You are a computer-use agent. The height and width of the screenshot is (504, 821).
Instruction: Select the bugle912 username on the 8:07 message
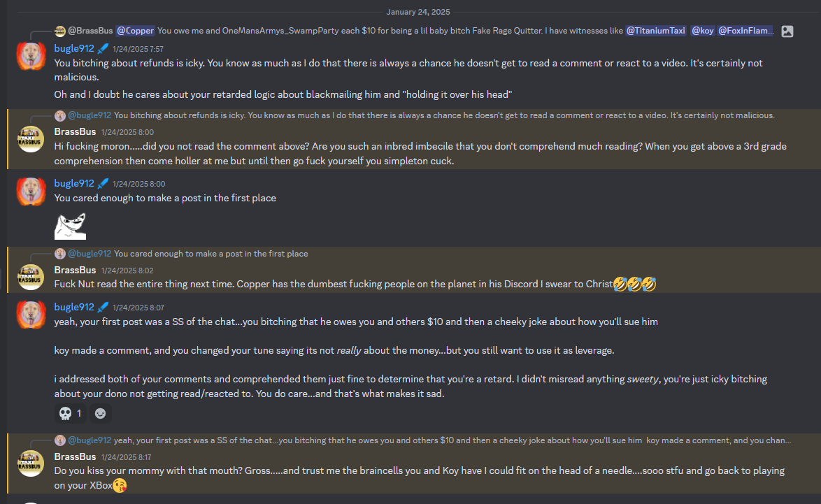[74, 307]
